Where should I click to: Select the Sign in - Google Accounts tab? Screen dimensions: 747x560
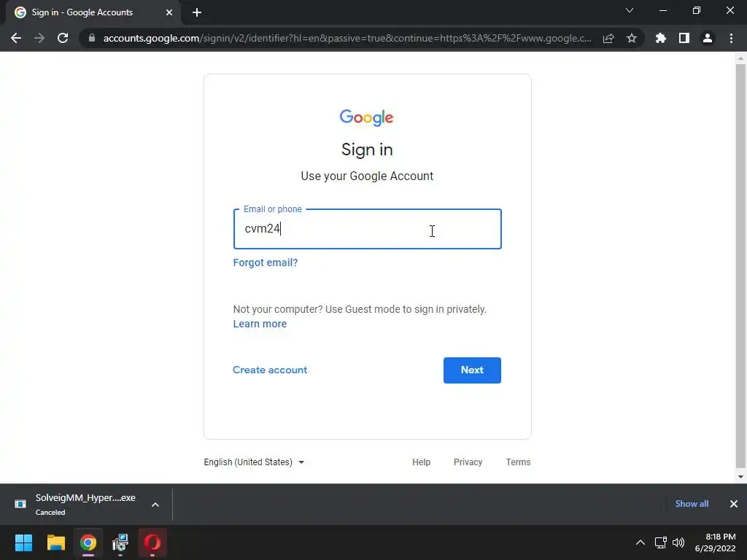[x=93, y=12]
